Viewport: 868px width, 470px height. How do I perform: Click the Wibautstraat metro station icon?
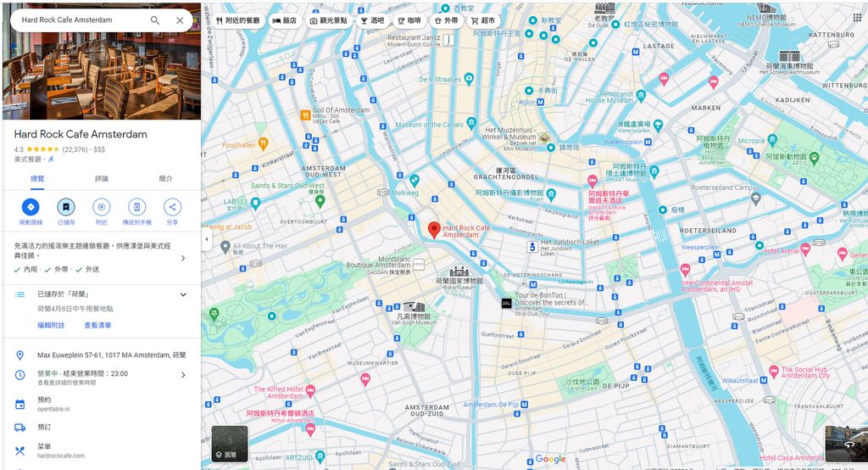pos(764,380)
